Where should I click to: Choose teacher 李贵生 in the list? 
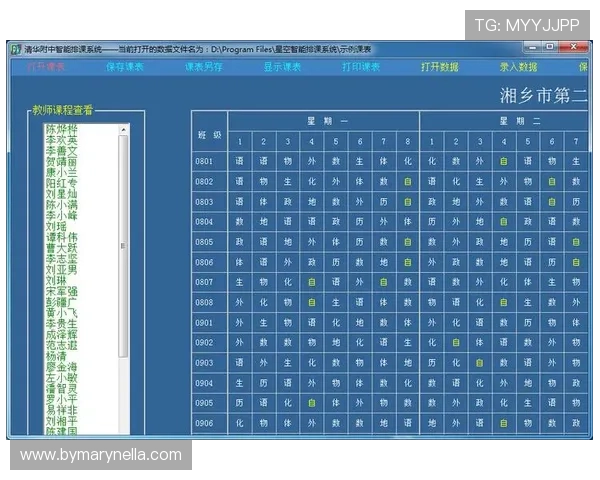62,323
